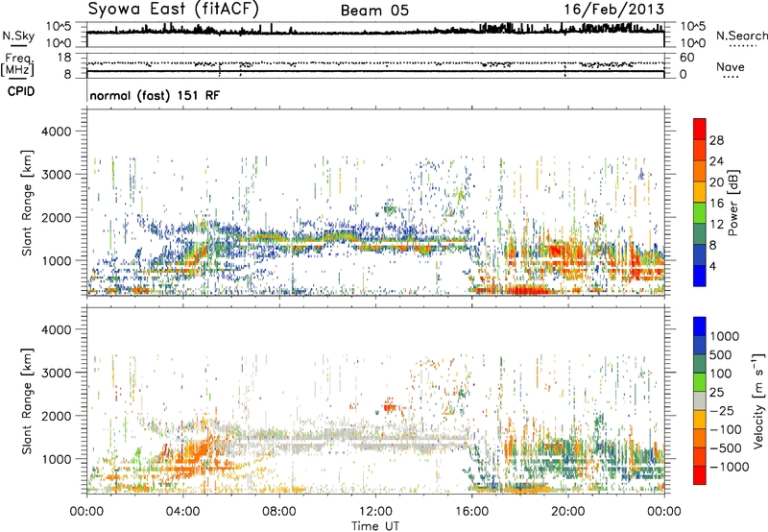Click the Velocity color scale bar
This screenshot has height=532, width=768.
(x=700, y=400)
